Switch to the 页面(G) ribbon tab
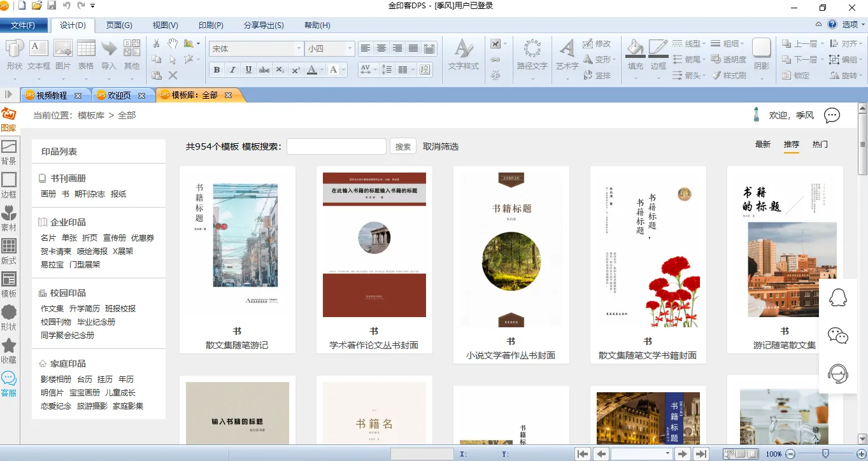The width and height of the screenshot is (868, 461). [x=119, y=25]
